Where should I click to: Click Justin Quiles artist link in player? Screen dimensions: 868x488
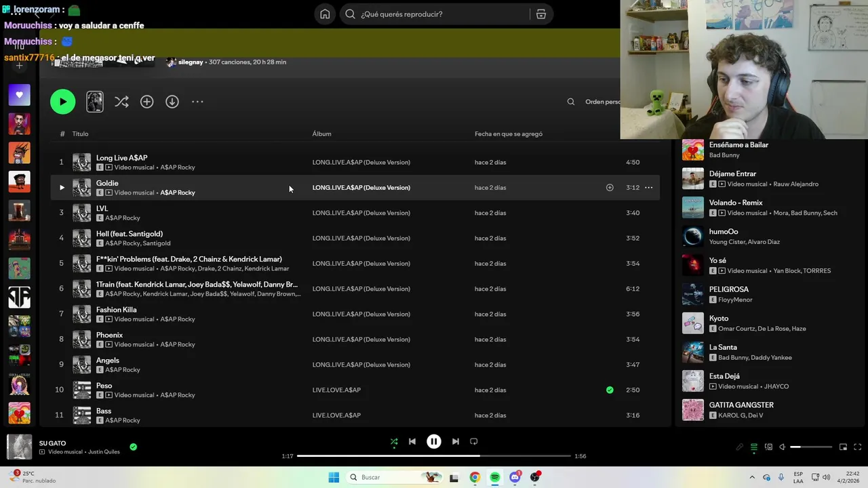(x=103, y=452)
